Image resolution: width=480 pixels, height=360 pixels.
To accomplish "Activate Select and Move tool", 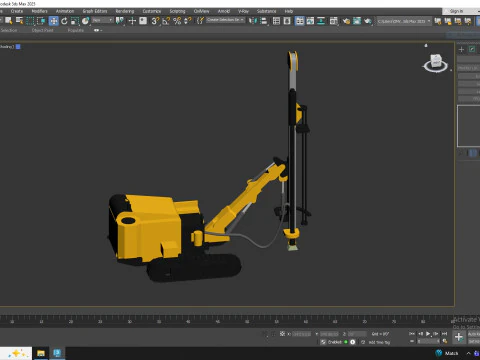I will (x=53, y=21).
